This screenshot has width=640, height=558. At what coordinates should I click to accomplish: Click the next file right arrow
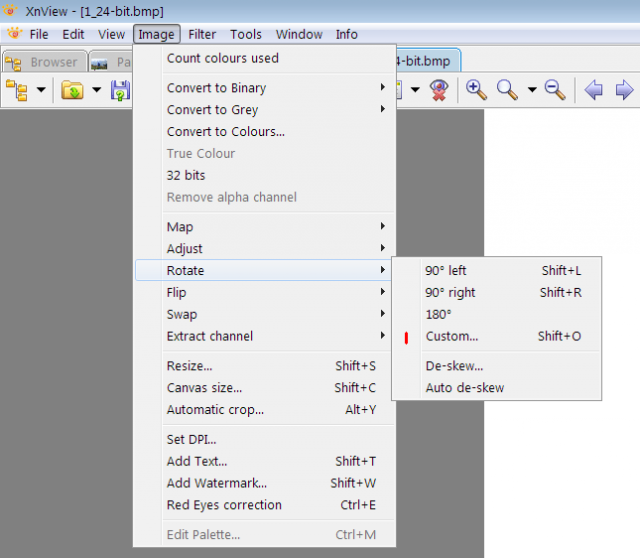point(624,90)
